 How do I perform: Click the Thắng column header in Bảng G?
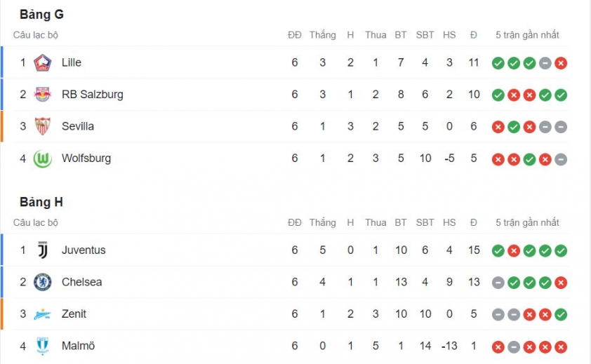pyautogui.click(x=323, y=34)
